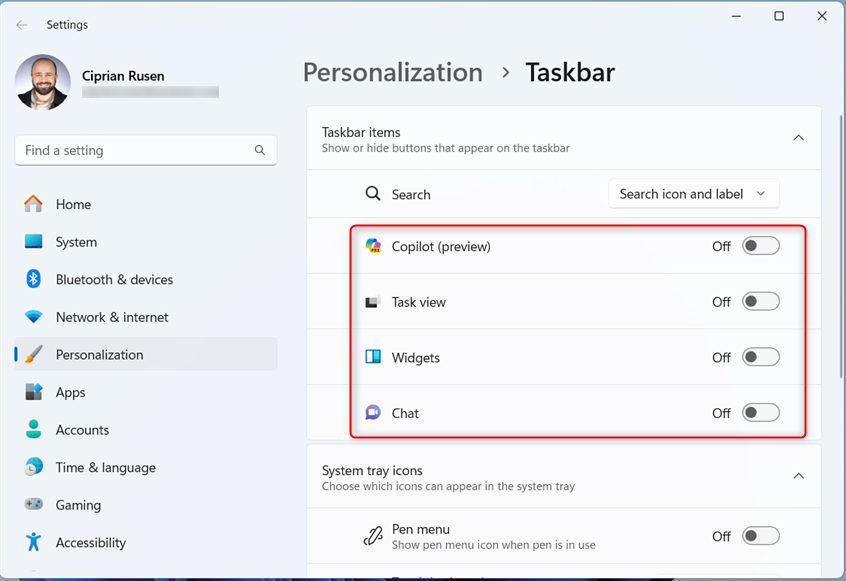Click the Personalization paintbrush icon

point(33,354)
